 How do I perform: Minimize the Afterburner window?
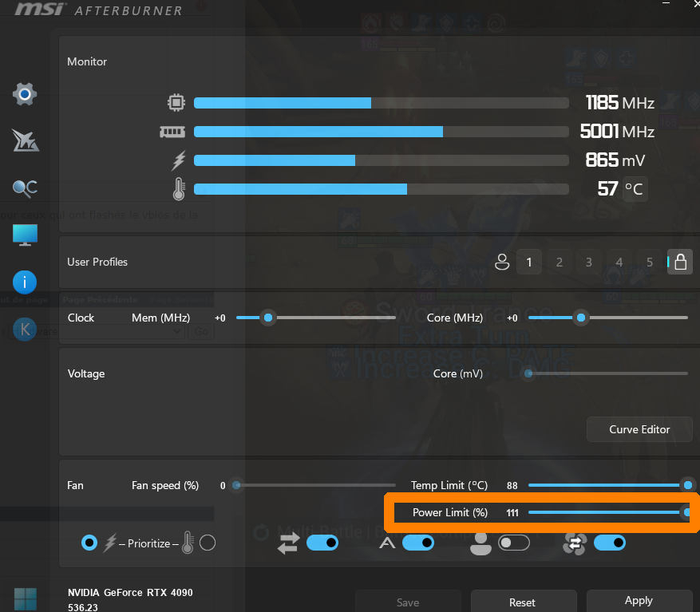click(666, 3)
